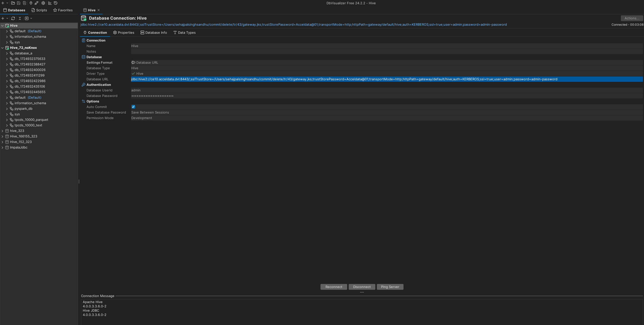Viewport: 644px width, 325px height.
Task: Click the Database Connection header icon
Action: click(x=84, y=18)
